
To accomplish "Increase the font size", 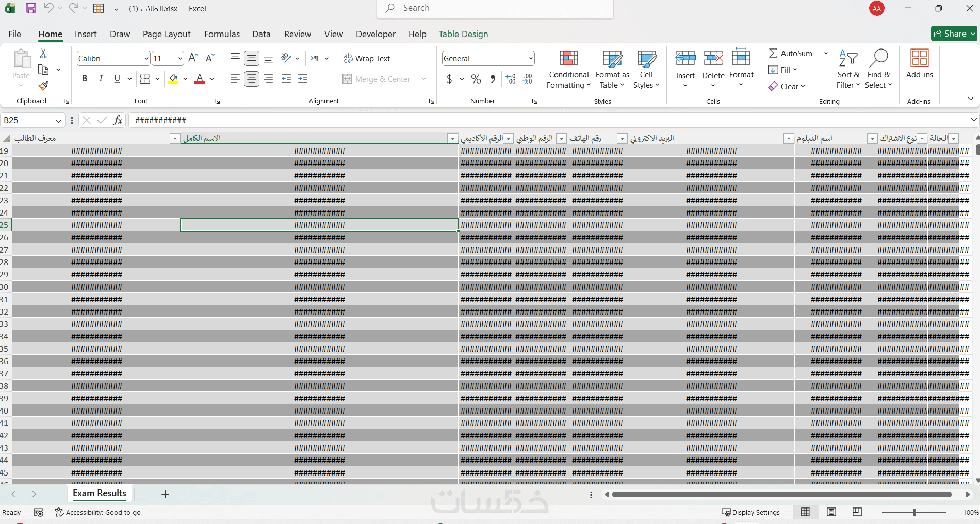I will (193, 58).
